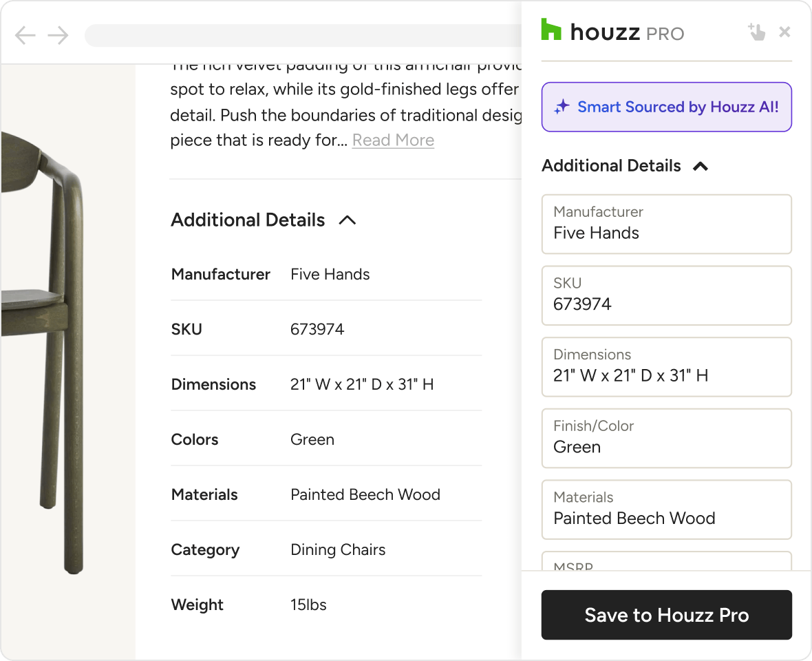Click the sparkle icon in Smart Sourced banner
The height and width of the screenshot is (661, 812).
tap(562, 107)
